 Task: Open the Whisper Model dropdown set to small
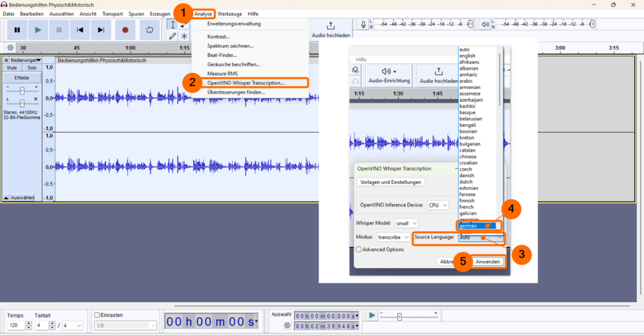click(x=406, y=223)
